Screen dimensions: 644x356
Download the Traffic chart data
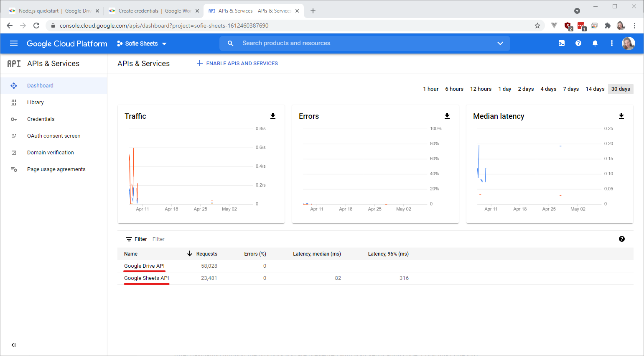tap(273, 116)
